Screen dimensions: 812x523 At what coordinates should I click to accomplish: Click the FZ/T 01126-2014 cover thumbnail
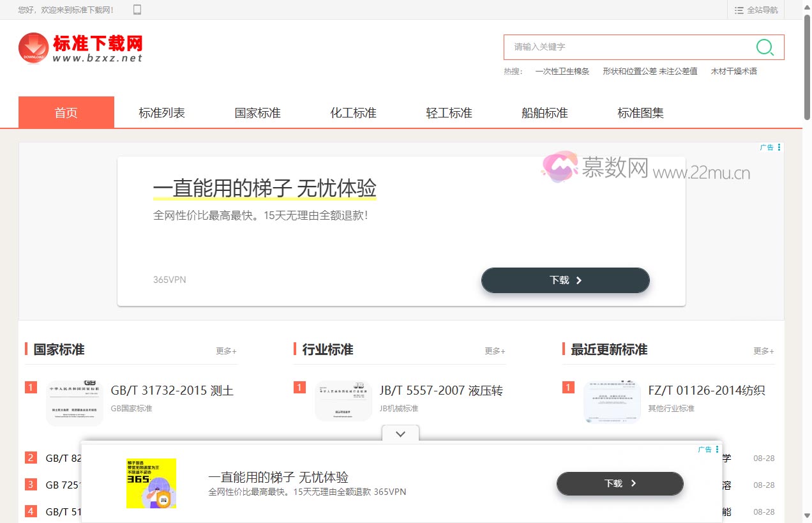(x=612, y=402)
